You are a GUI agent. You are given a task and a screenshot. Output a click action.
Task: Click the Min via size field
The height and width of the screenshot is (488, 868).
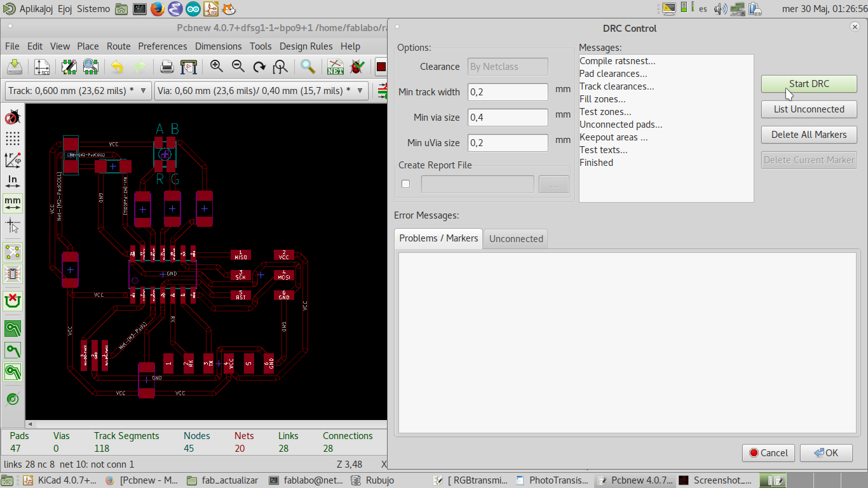508,118
